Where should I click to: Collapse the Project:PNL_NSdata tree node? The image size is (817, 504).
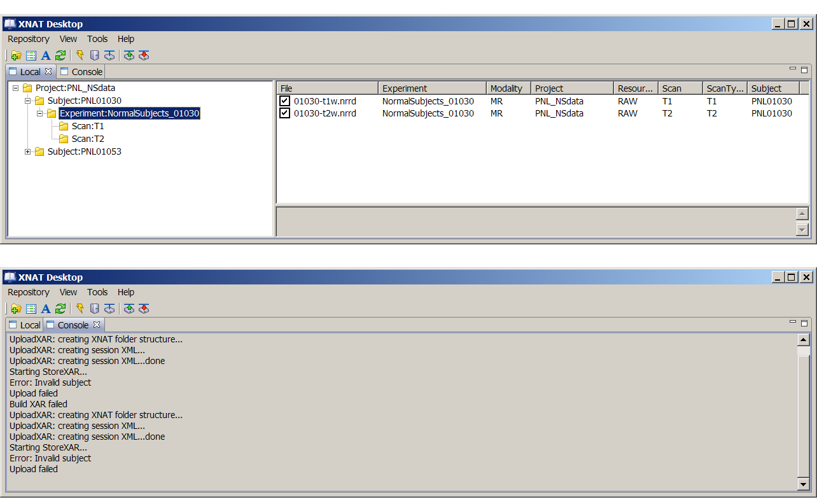click(x=16, y=88)
